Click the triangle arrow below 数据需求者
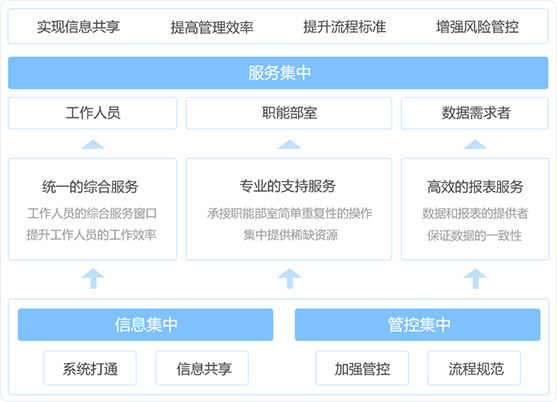The height and width of the screenshot is (402, 557). [x=475, y=144]
